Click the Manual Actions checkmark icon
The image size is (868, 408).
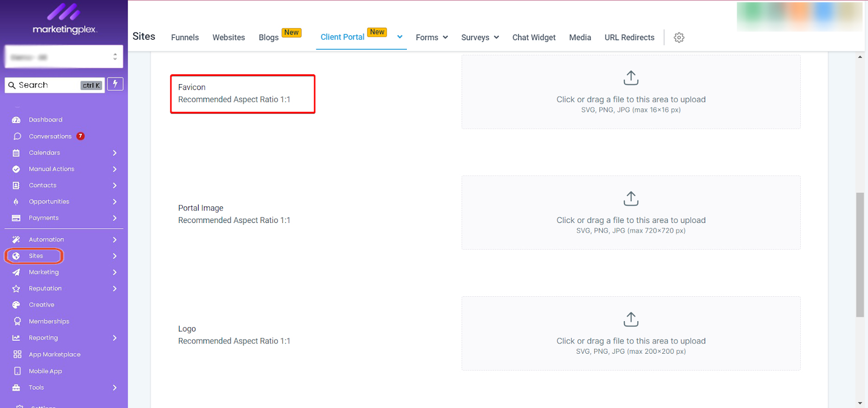click(x=16, y=169)
